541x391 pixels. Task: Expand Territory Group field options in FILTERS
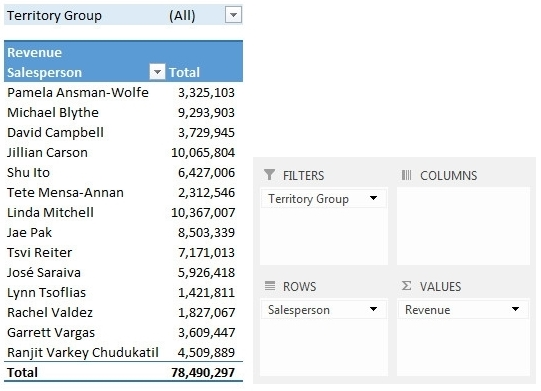pos(373,198)
